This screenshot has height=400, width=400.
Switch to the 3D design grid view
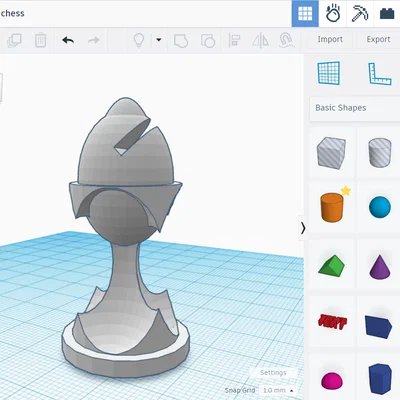point(305,13)
